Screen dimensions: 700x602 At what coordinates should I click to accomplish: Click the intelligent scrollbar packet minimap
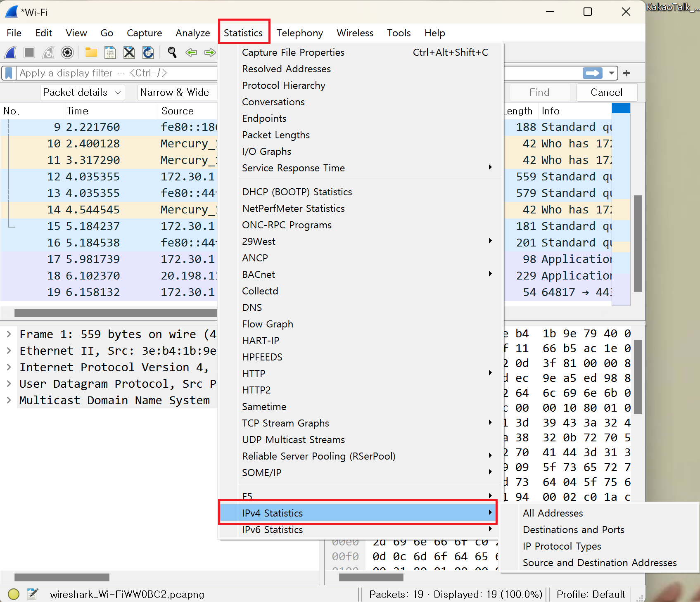coord(621,204)
